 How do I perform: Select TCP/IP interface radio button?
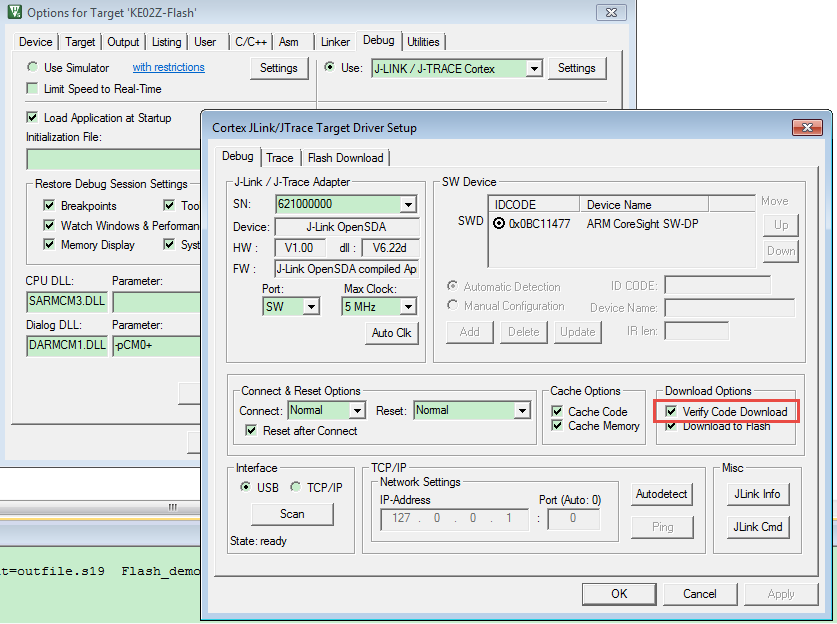pyautogui.click(x=295, y=487)
